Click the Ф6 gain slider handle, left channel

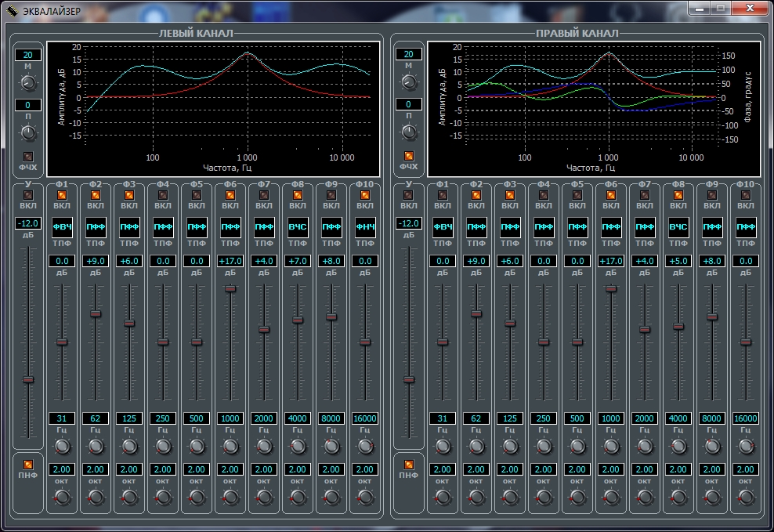(230, 289)
